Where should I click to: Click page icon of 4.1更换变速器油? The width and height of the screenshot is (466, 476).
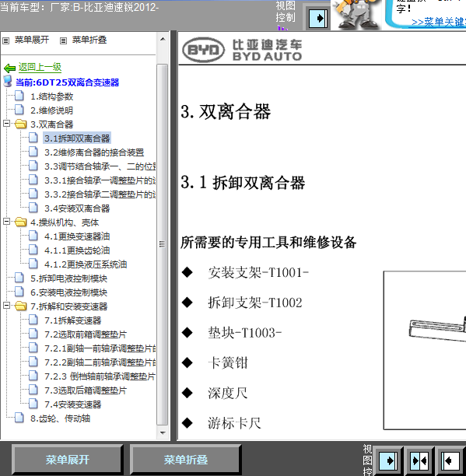point(33,236)
